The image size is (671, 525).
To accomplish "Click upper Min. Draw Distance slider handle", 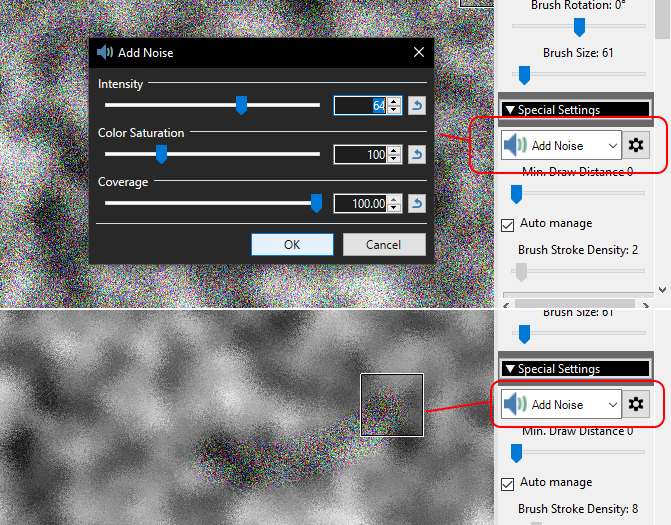I will click(517, 194).
